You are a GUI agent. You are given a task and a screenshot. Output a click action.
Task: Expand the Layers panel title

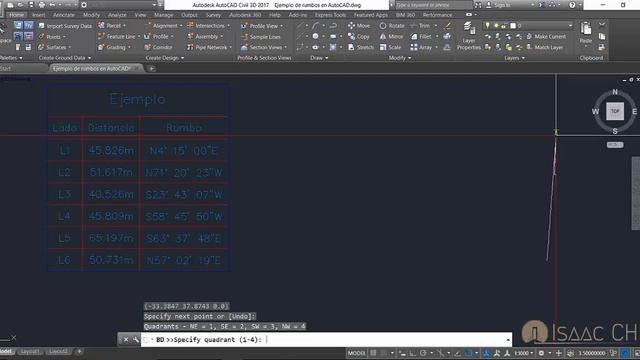[514, 58]
